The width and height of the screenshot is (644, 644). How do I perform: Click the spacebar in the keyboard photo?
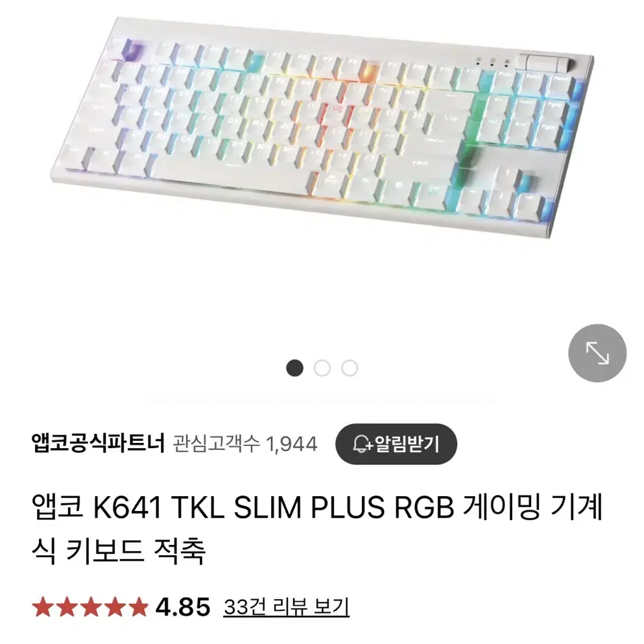point(232,169)
